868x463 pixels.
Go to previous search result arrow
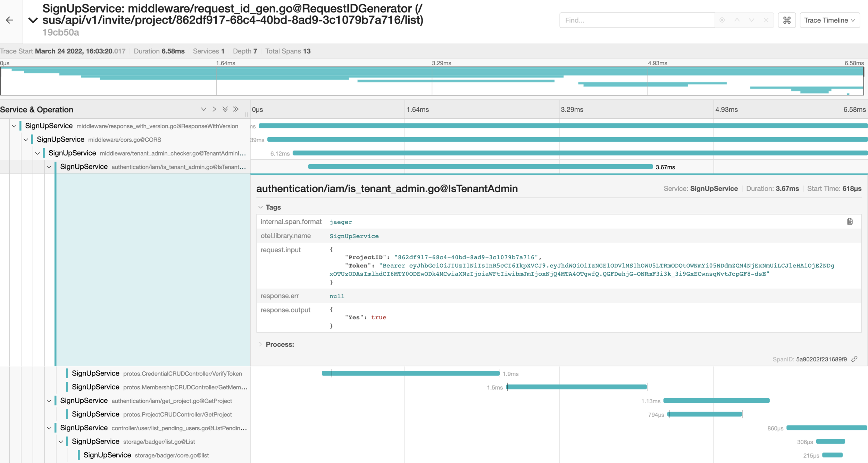(x=737, y=20)
